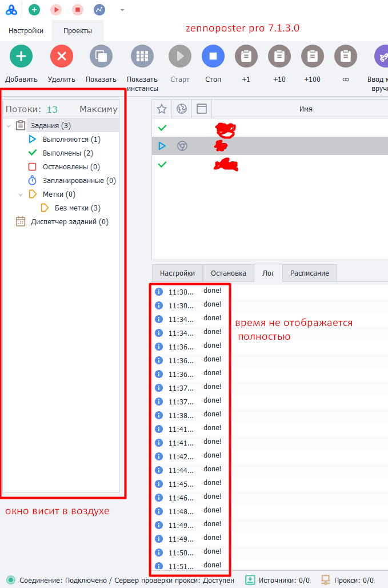Click the green Добавить plus button
The width and height of the screenshot is (388, 588).
(x=21, y=56)
